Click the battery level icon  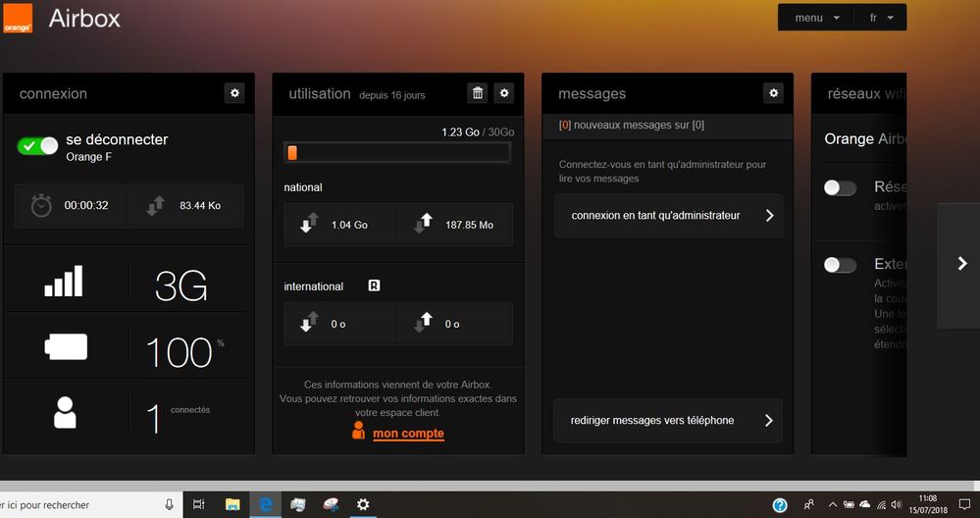point(66,347)
